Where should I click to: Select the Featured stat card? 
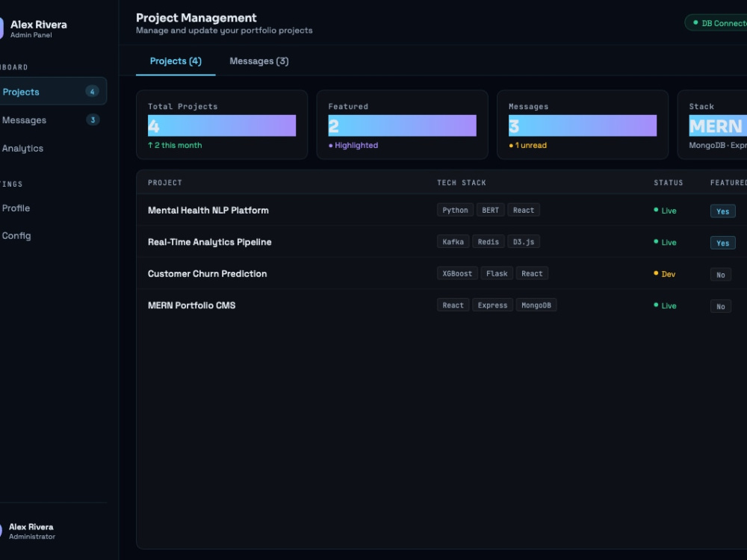(x=402, y=125)
